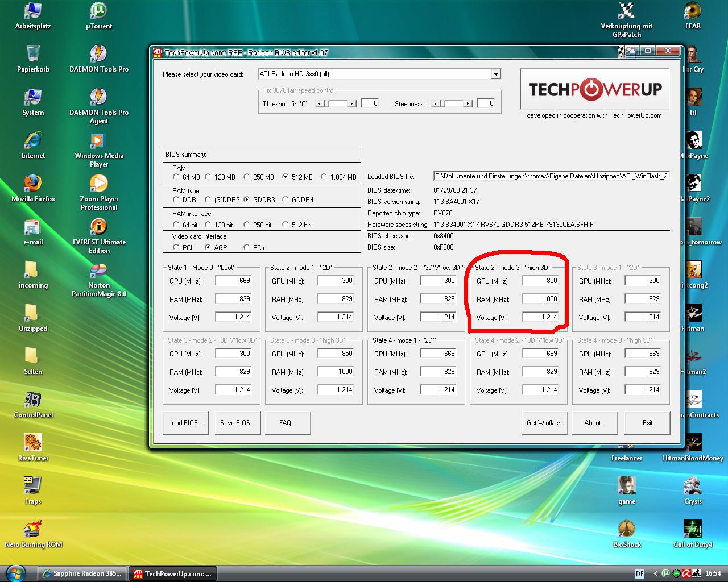
Task: Click the Save BIOS... button
Action: [238, 423]
